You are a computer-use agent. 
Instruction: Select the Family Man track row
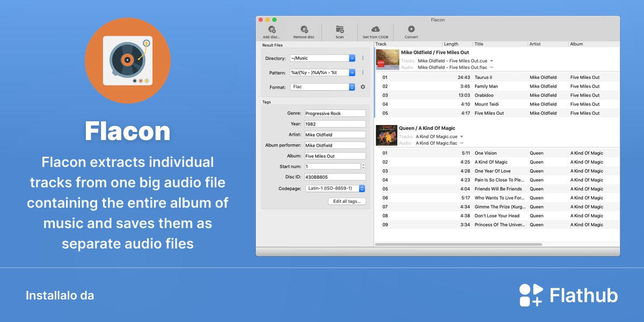(x=500, y=86)
